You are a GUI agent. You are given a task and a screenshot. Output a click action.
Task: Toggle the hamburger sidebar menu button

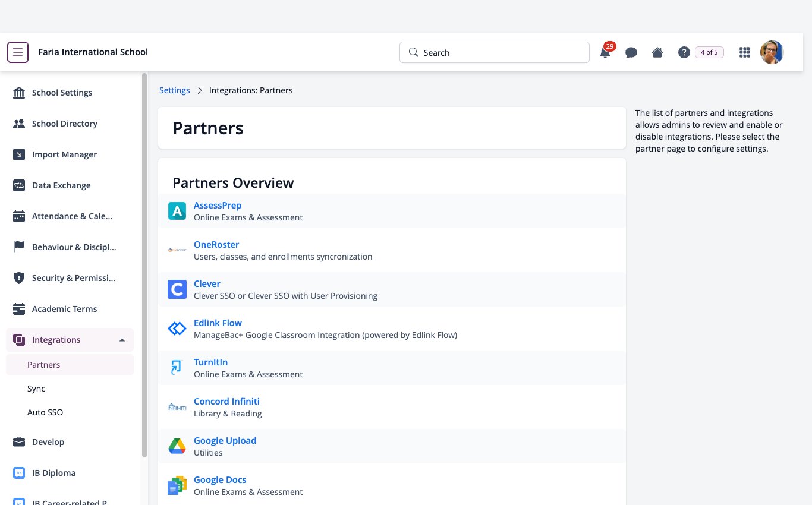(x=18, y=52)
